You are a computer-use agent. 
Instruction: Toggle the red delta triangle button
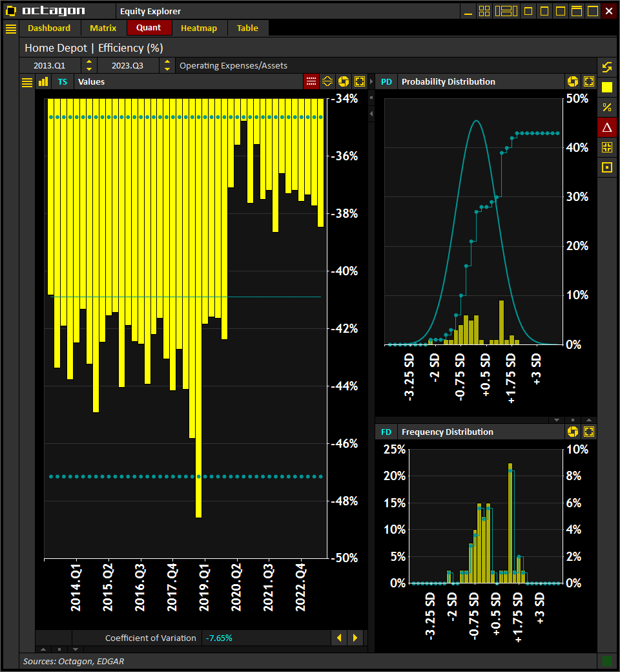tap(606, 127)
